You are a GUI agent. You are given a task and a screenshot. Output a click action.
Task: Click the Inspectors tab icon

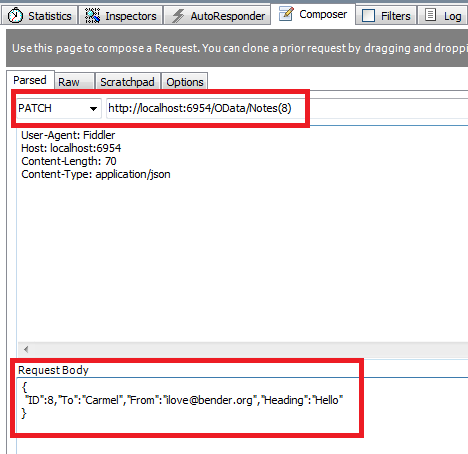(x=92, y=15)
